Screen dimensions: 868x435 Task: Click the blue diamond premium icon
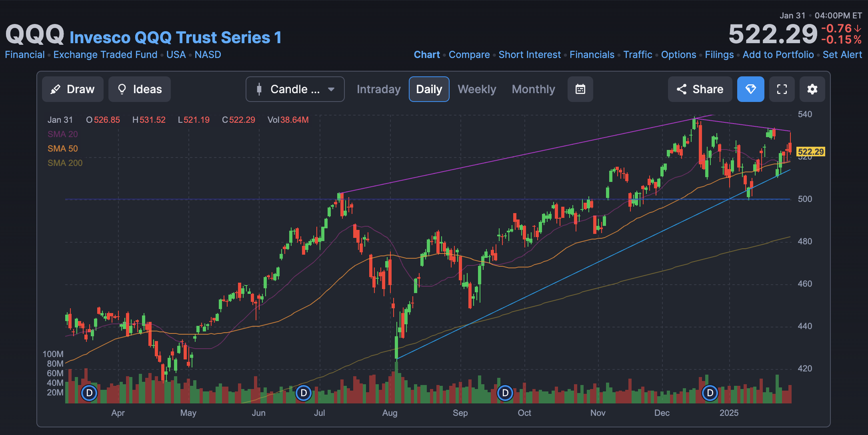coord(751,89)
